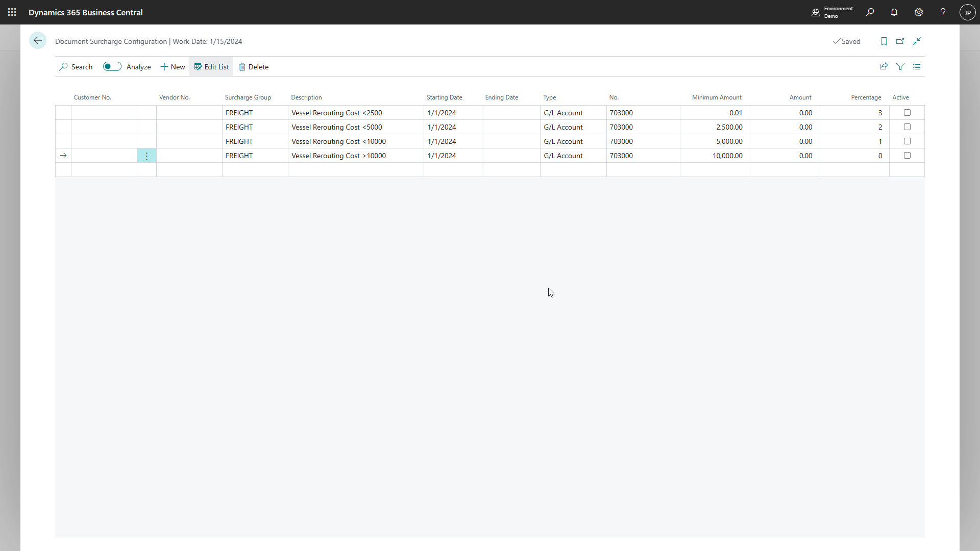Image resolution: width=980 pixels, height=551 pixels.
Task: Open the Help question mark
Action: tap(943, 12)
